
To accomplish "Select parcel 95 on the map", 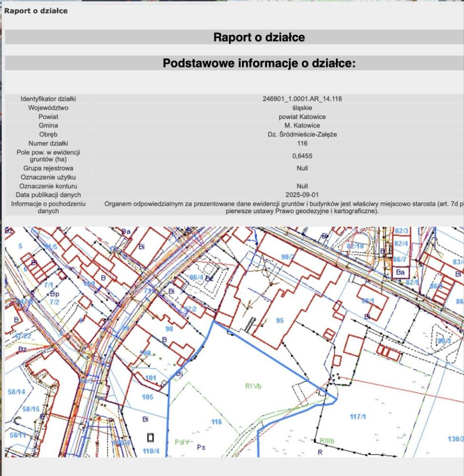I will coord(279,319).
